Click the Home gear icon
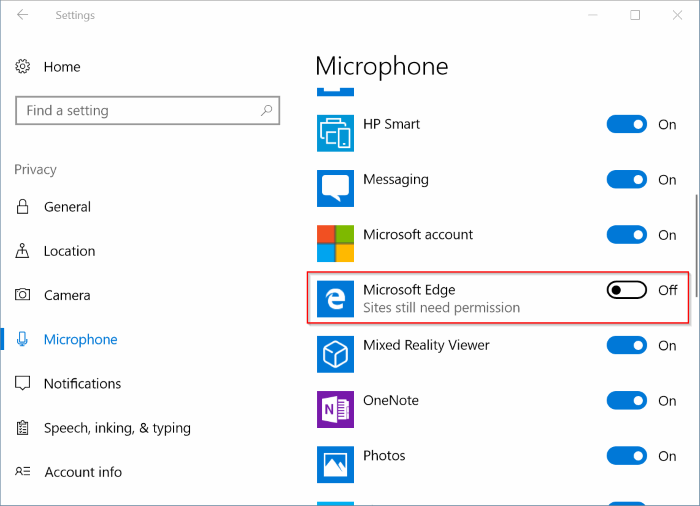 tap(22, 67)
